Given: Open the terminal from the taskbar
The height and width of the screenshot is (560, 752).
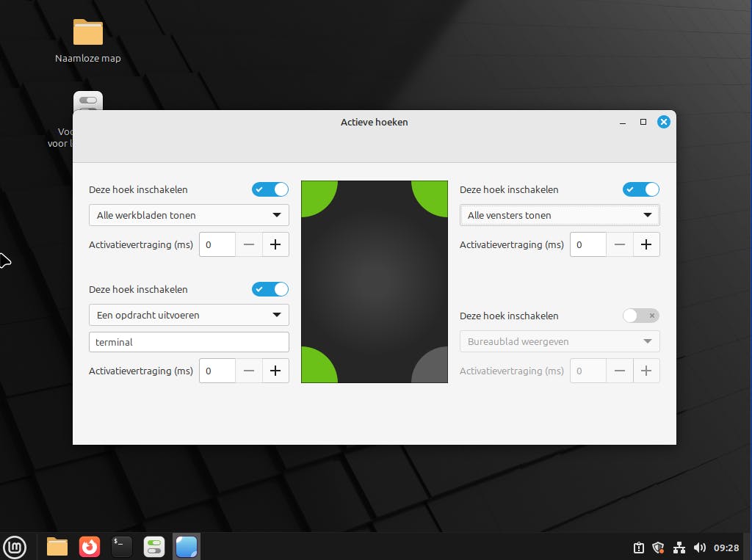Looking at the screenshot, I should click(121, 547).
